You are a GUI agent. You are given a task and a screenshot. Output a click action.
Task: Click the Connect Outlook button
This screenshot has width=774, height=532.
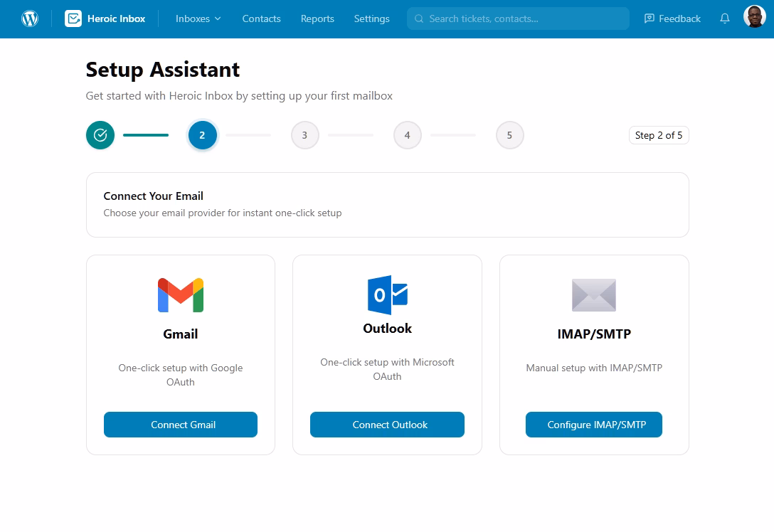point(388,425)
